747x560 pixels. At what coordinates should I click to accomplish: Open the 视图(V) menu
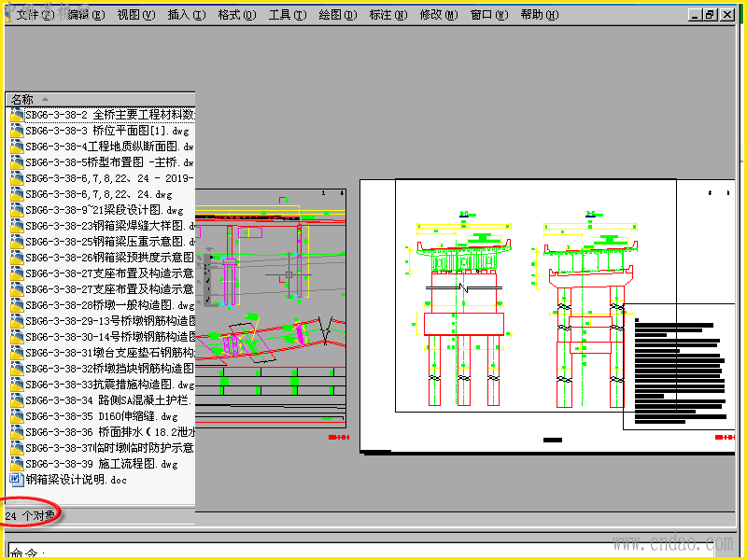point(136,15)
